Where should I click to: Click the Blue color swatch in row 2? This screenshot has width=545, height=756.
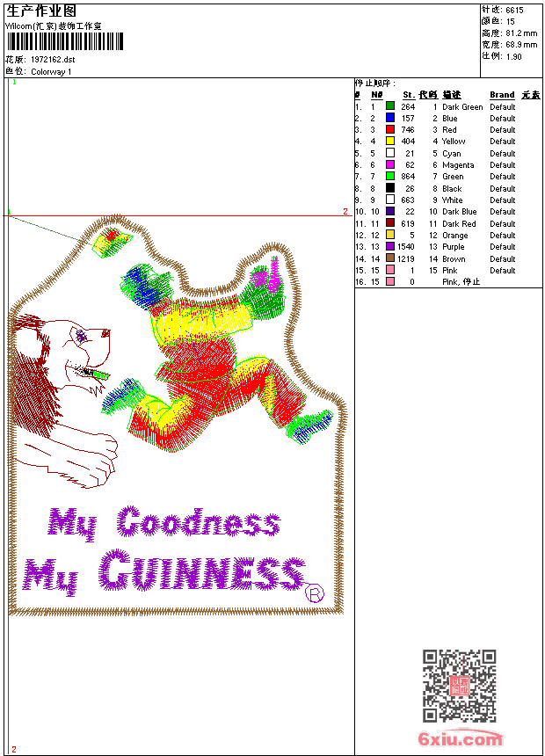390,118
